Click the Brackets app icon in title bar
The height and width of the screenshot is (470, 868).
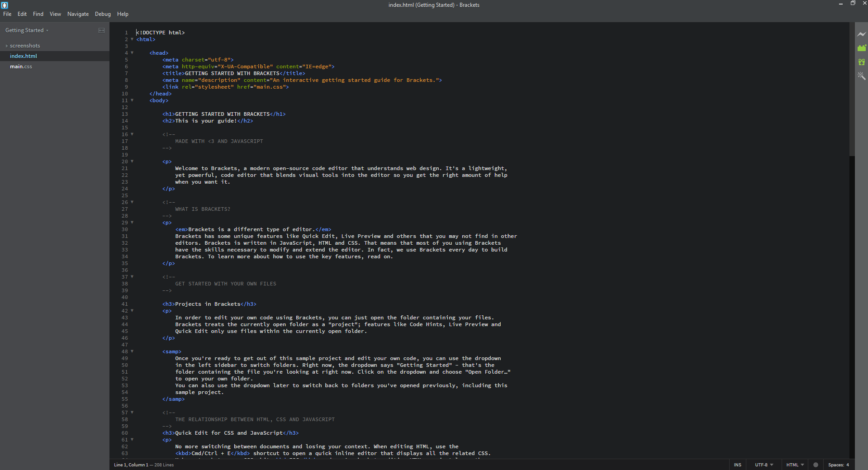(x=5, y=5)
